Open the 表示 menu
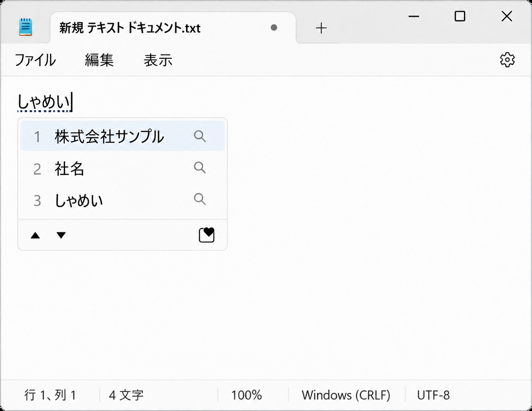This screenshot has width=532, height=411. point(158,60)
